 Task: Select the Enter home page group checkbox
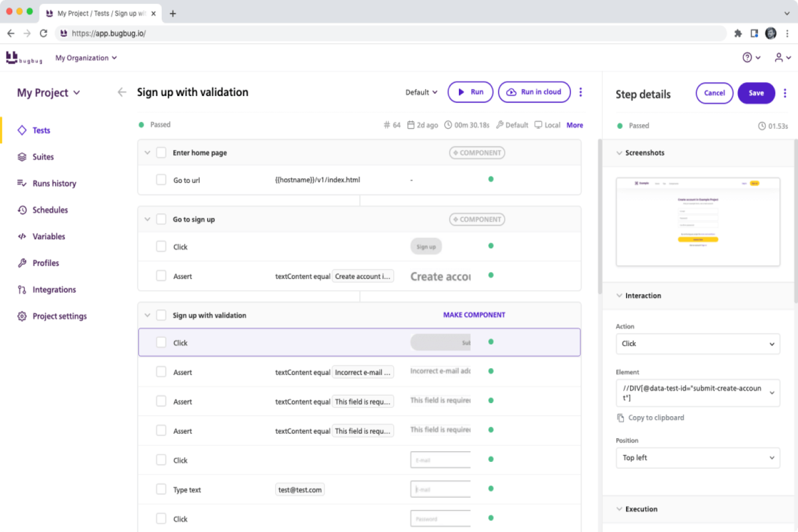pyautogui.click(x=161, y=153)
